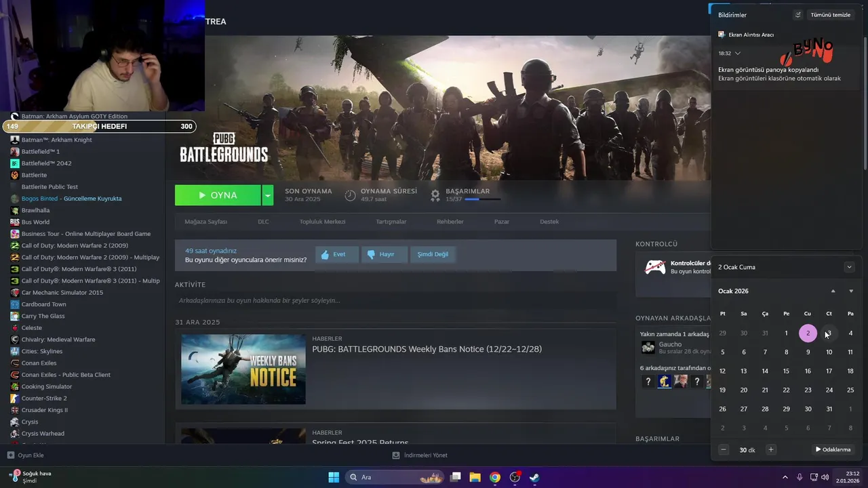Select the Cooking Simulator game icon
Viewport: 868px width, 488px height.
(15, 386)
